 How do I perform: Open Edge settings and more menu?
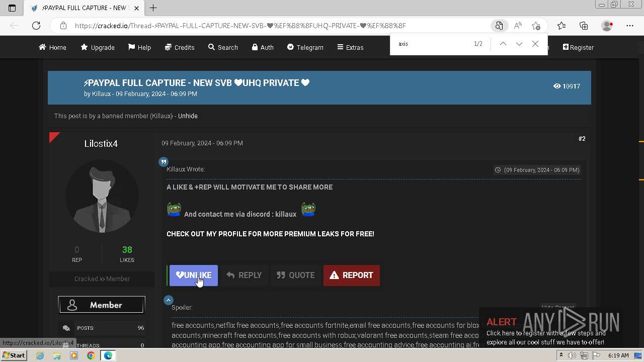pos(630,26)
